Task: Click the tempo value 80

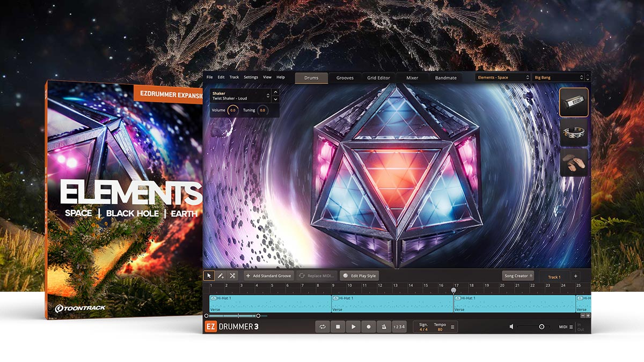Action: [x=440, y=329]
